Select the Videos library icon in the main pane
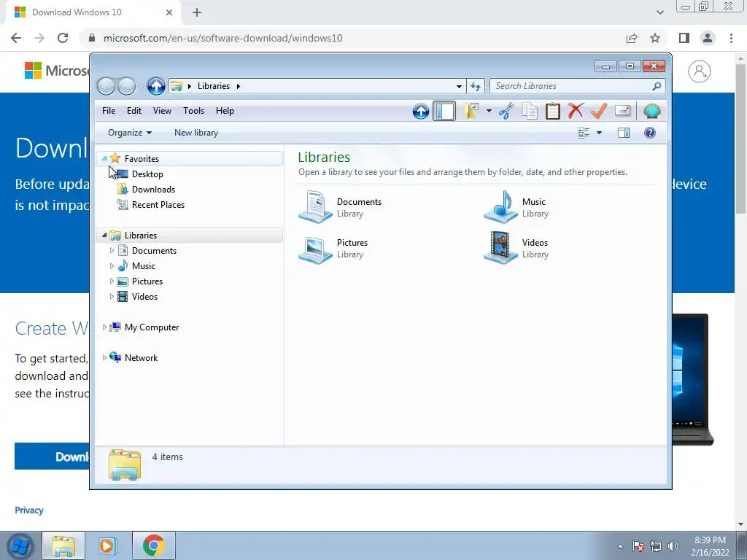This screenshot has height=560, width=747. pyautogui.click(x=500, y=248)
